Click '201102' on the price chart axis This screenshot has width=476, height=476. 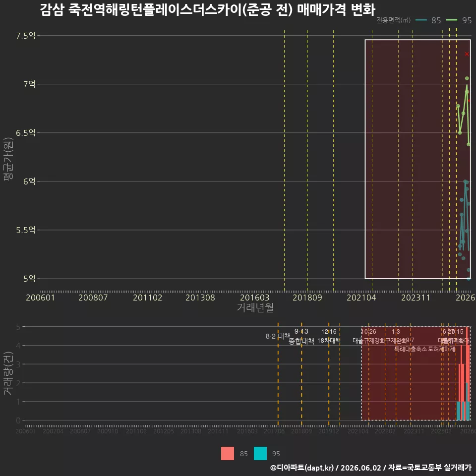148,297
